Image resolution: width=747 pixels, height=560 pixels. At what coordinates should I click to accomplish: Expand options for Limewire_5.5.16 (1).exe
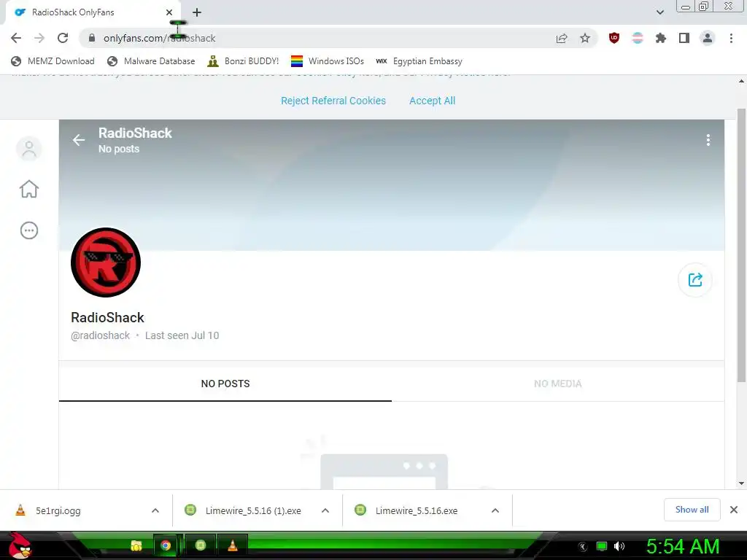(x=325, y=510)
